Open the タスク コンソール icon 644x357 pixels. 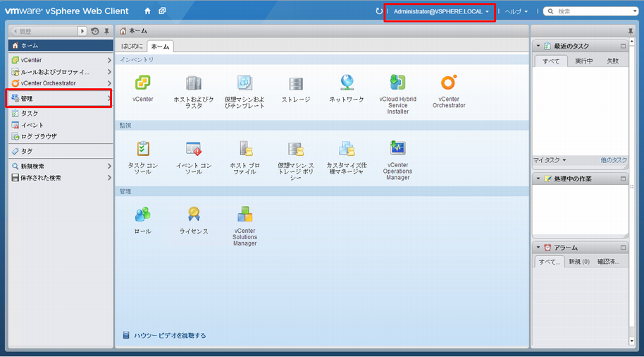pos(143,149)
